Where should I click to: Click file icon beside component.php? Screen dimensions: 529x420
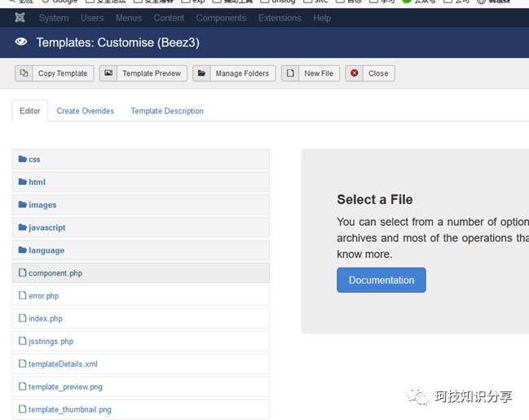coord(22,272)
